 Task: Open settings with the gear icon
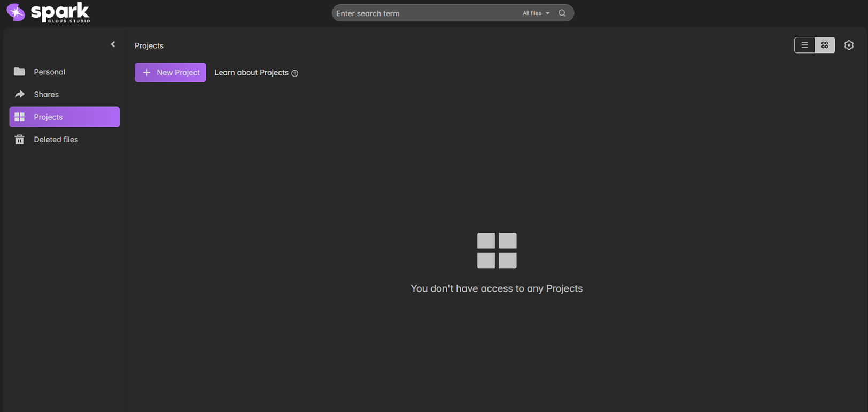[x=849, y=45]
